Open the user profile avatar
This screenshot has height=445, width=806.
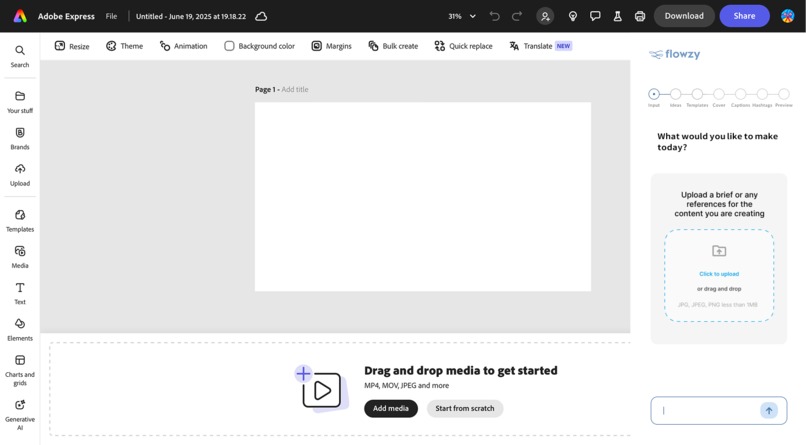787,16
